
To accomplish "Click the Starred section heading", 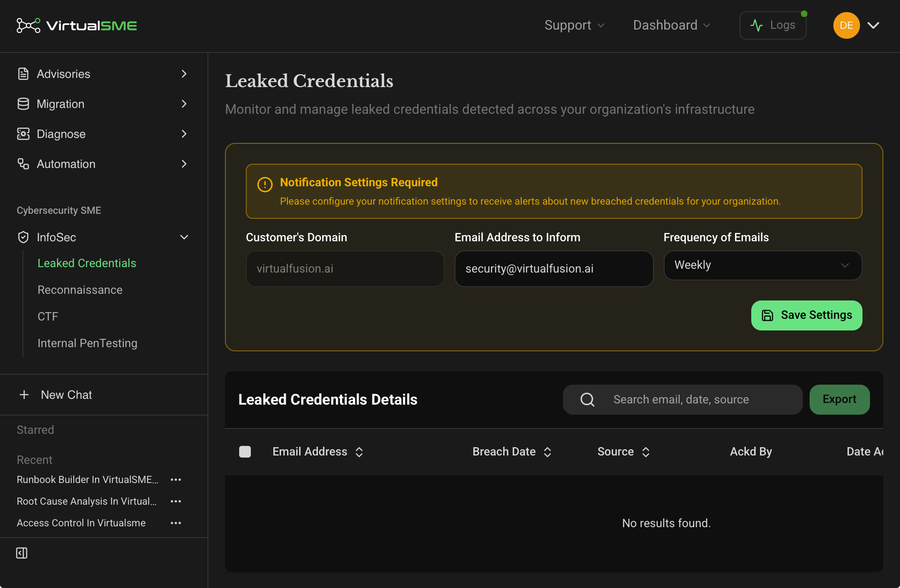I will click(x=35, y=430).
